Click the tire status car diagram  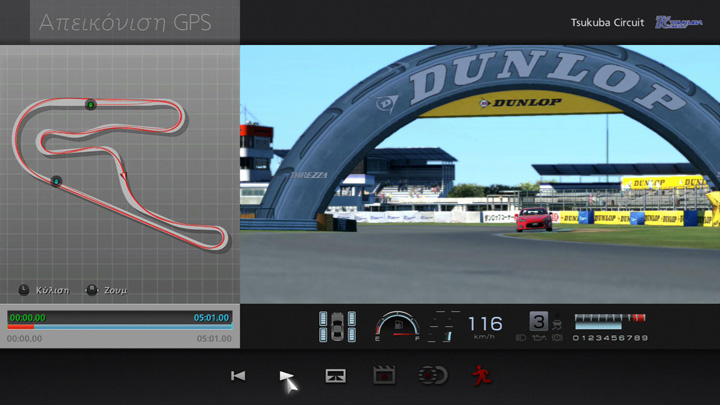pyautogui.click(x=337, y=327)
